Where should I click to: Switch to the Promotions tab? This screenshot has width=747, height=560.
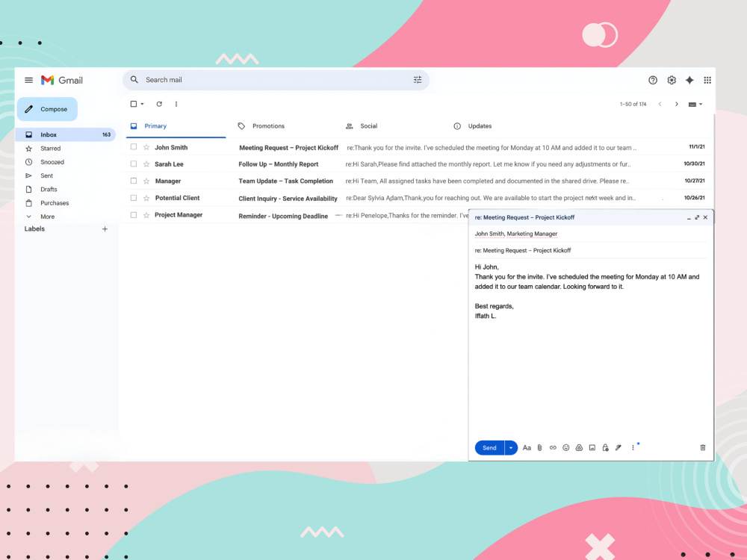(268, 126)
